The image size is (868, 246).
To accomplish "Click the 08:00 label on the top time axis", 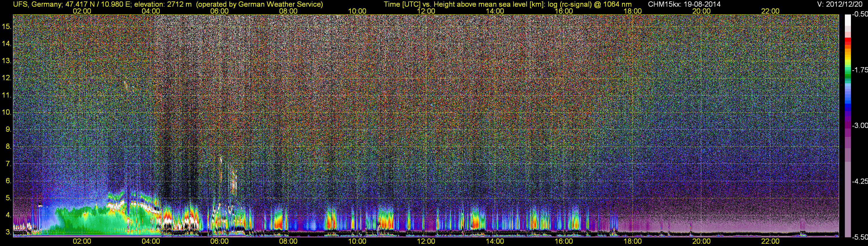I will (x=288, y=11).
